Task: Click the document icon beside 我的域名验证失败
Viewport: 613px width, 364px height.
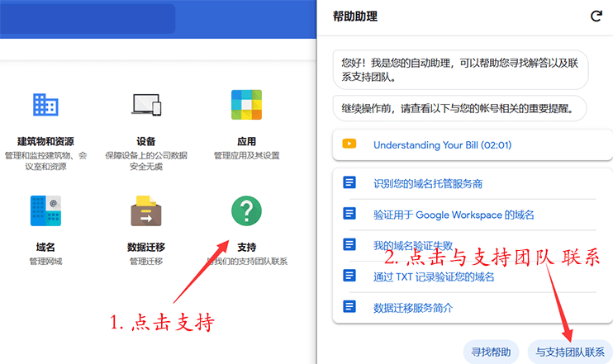Action: tap(349, 244)
